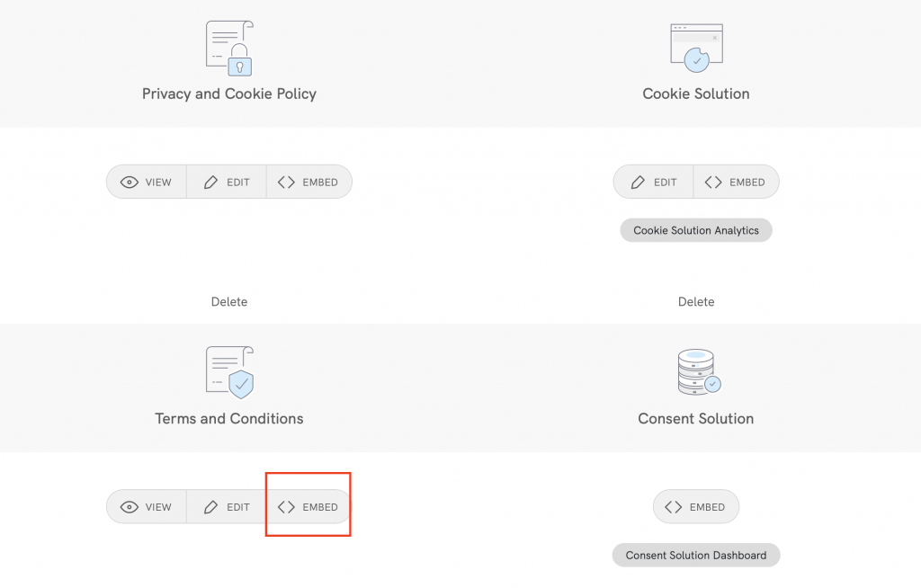Screen dimensions: 921x588
Task: Edit the Privacy and Cookie Policy
Action: [x=226, y=182]
